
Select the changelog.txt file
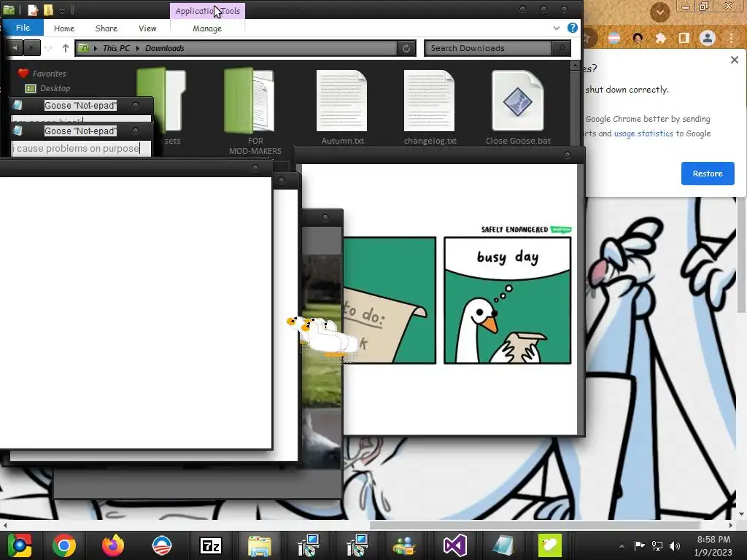click(x=430, y=107)
